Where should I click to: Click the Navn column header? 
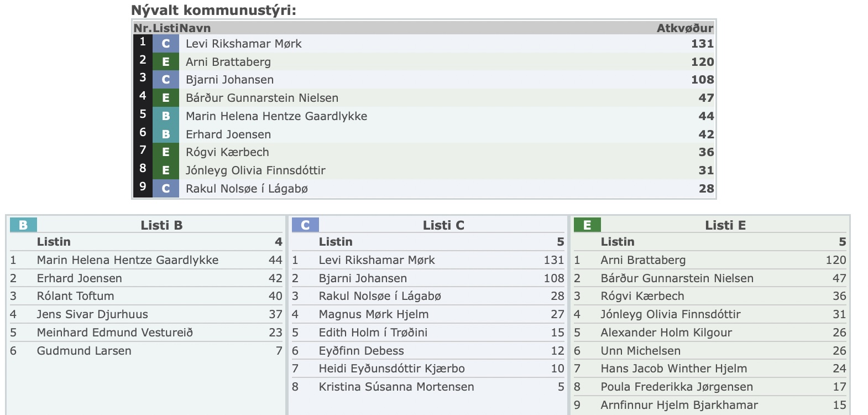coord(195,28)
